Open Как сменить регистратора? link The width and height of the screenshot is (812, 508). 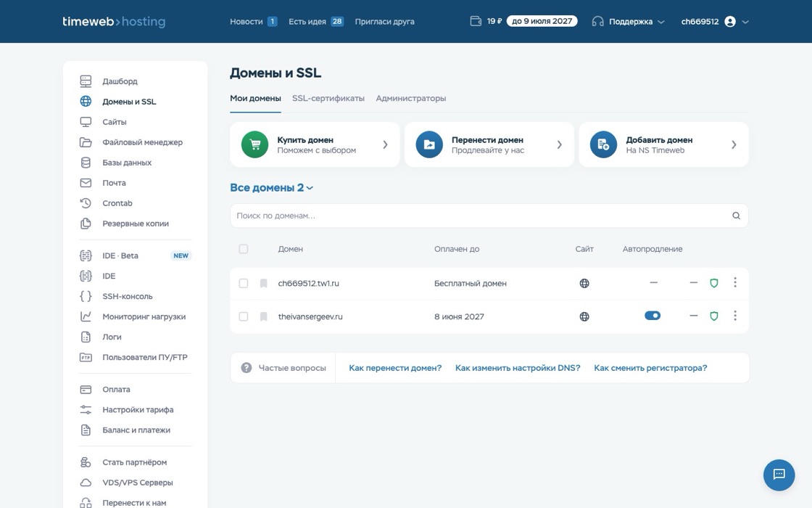650,368
